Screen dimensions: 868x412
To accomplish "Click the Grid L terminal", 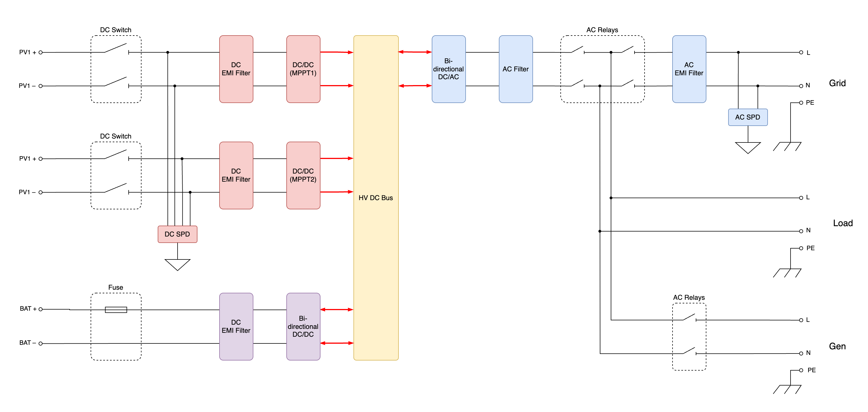I will coord(801,52).
